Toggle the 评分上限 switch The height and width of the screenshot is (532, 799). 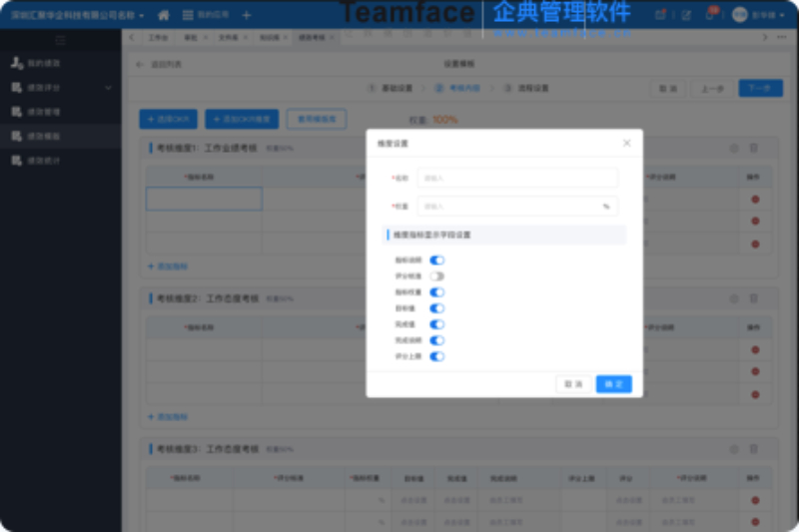tap(436, 356)
